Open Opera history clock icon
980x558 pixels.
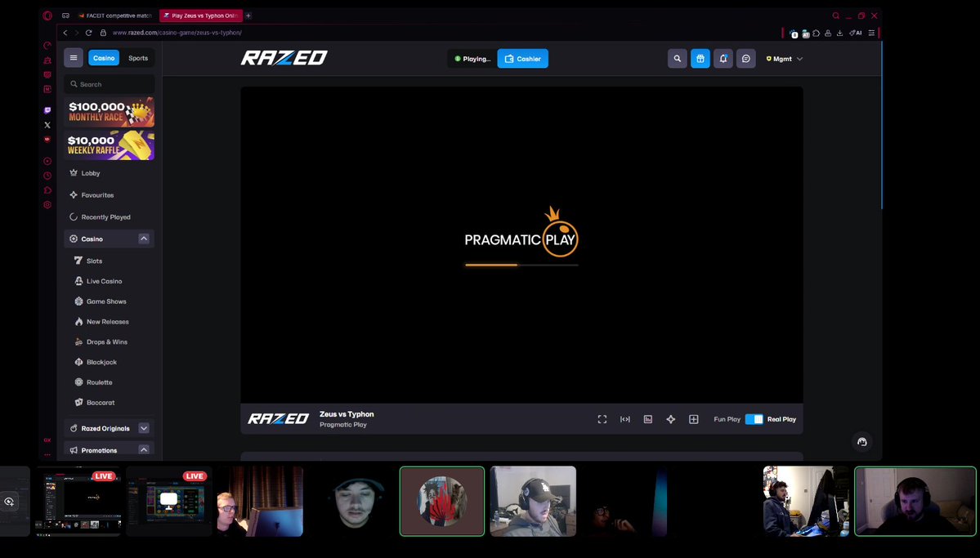tap(47, 176)
